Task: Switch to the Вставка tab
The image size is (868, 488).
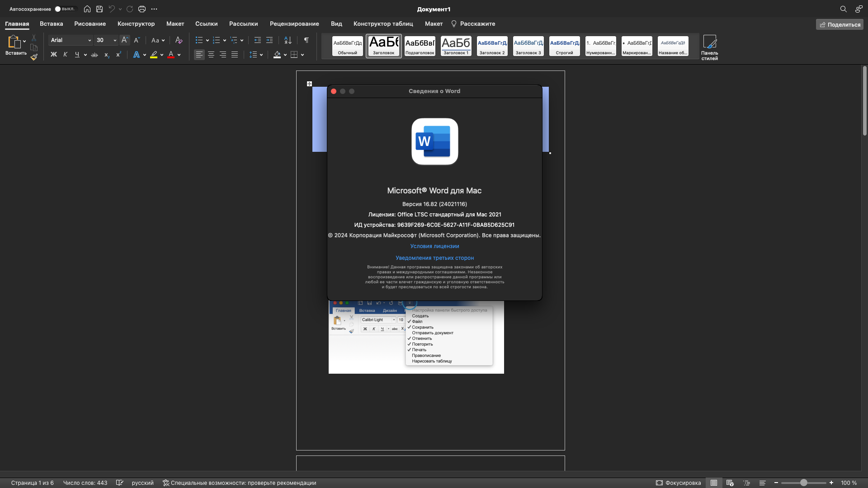Action: point(51,24)
